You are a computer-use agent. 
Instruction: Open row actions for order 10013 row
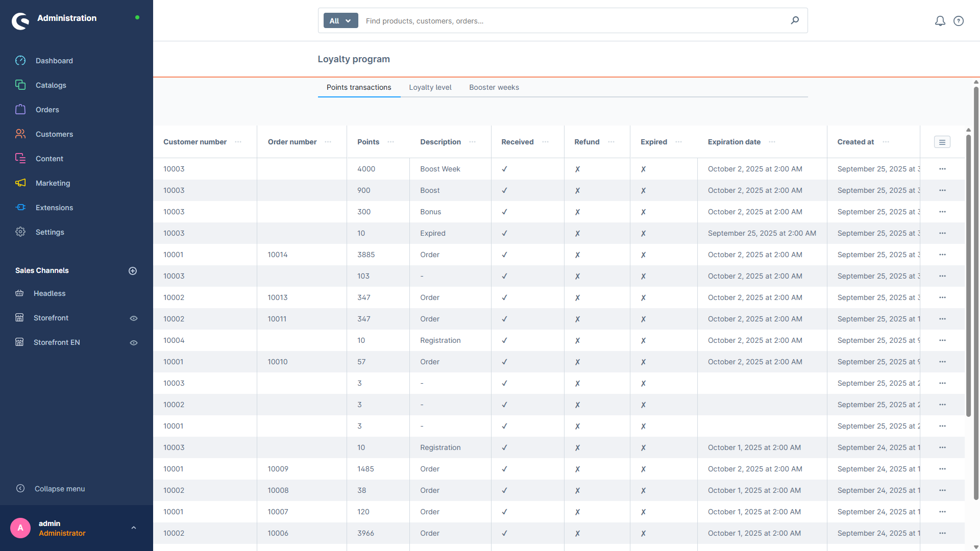[942, 297]
